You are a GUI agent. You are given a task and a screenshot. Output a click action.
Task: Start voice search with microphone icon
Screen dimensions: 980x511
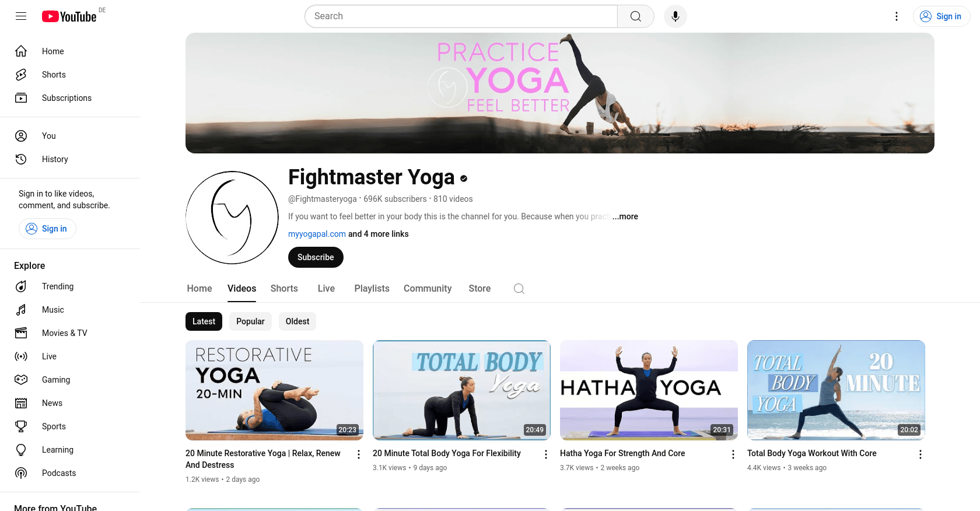[x=675, y=16]
